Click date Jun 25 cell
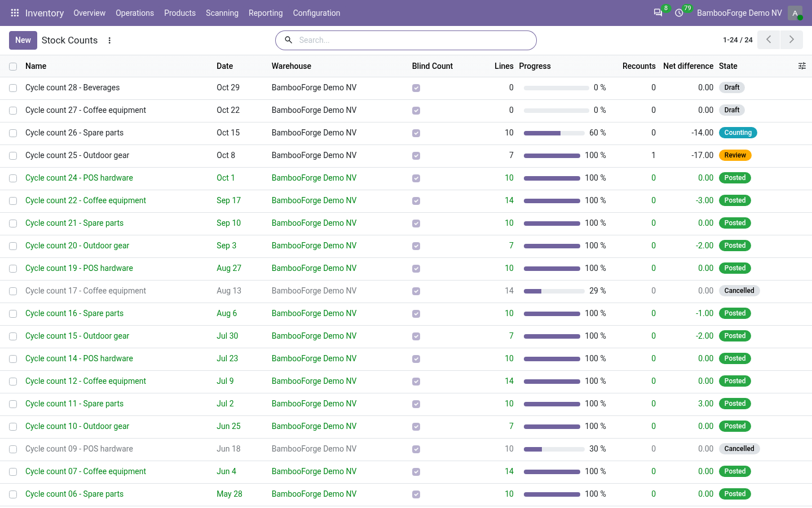812x508 pixels. point(228,426)
